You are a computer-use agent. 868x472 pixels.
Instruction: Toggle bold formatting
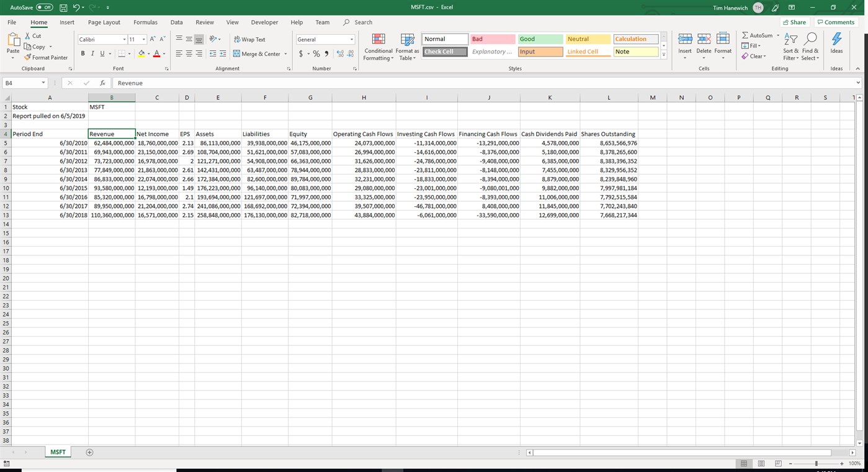(83, 54)
